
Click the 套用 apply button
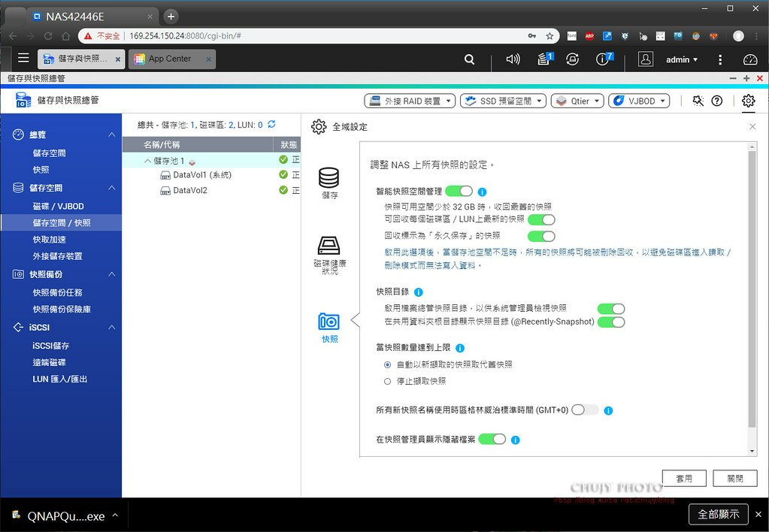point(684,479)
